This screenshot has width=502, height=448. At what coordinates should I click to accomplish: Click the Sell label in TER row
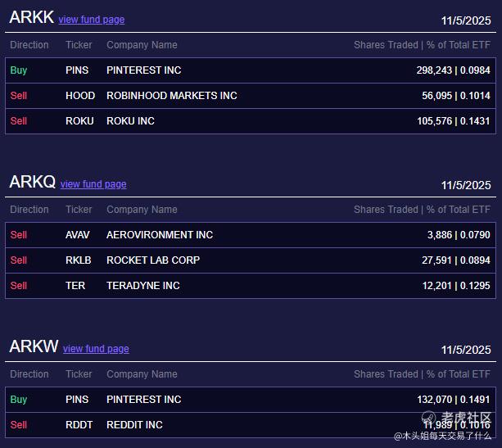[19, 286]
